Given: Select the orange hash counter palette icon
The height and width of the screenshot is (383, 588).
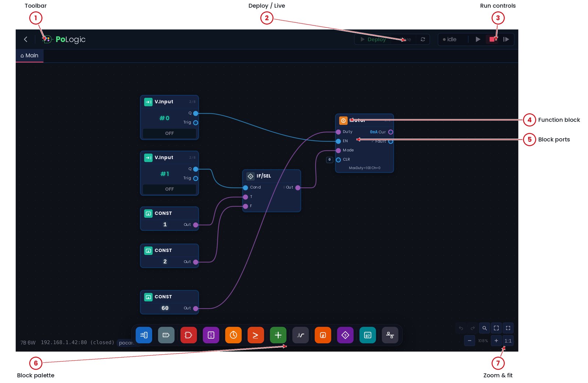Looking at the screenshot, I should click(323, 335).
